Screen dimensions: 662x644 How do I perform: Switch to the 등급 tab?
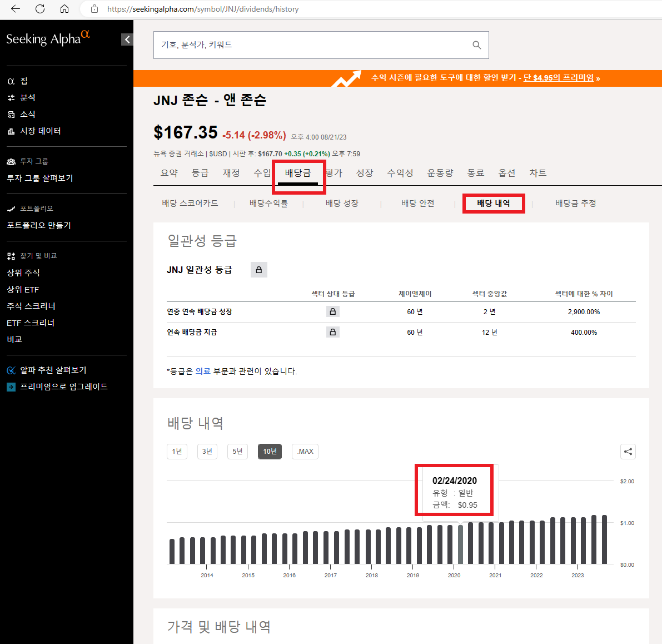tap(200, 173)
